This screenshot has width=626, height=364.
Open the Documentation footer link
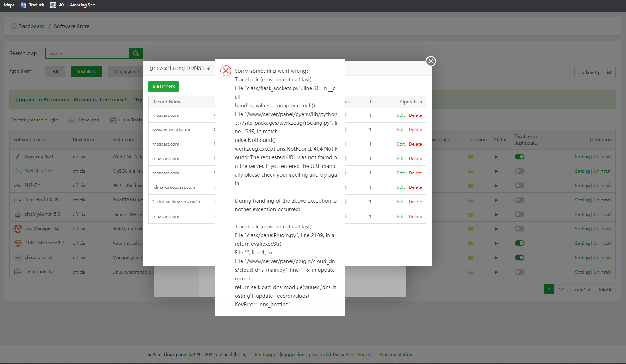click(396, 355)
